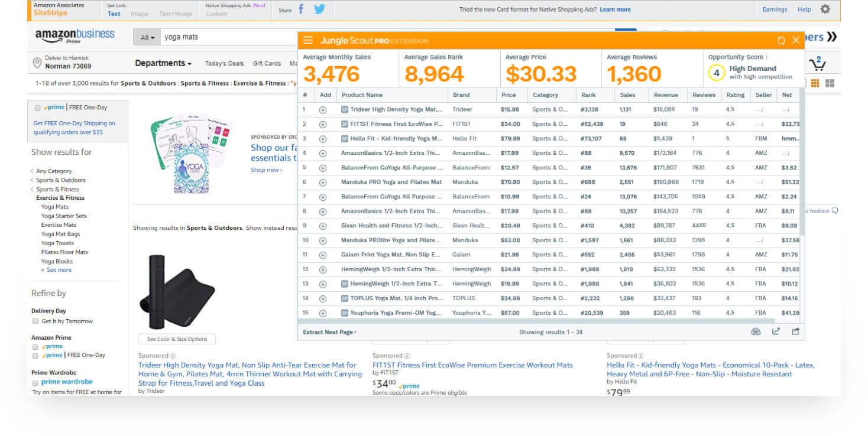Screen dimensions: 868x436
Task: Click the delivery location pin icon
Action: pos(37,62)
